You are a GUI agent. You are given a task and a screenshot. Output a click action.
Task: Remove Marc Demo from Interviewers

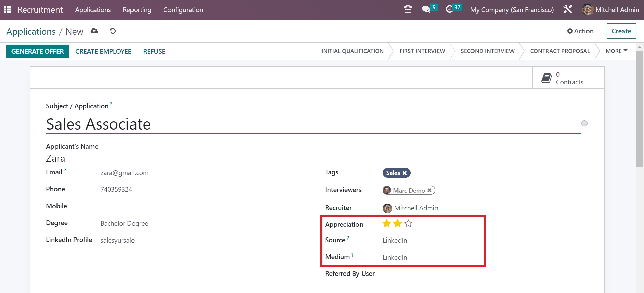pyautogui.click(x=429, y=191)
